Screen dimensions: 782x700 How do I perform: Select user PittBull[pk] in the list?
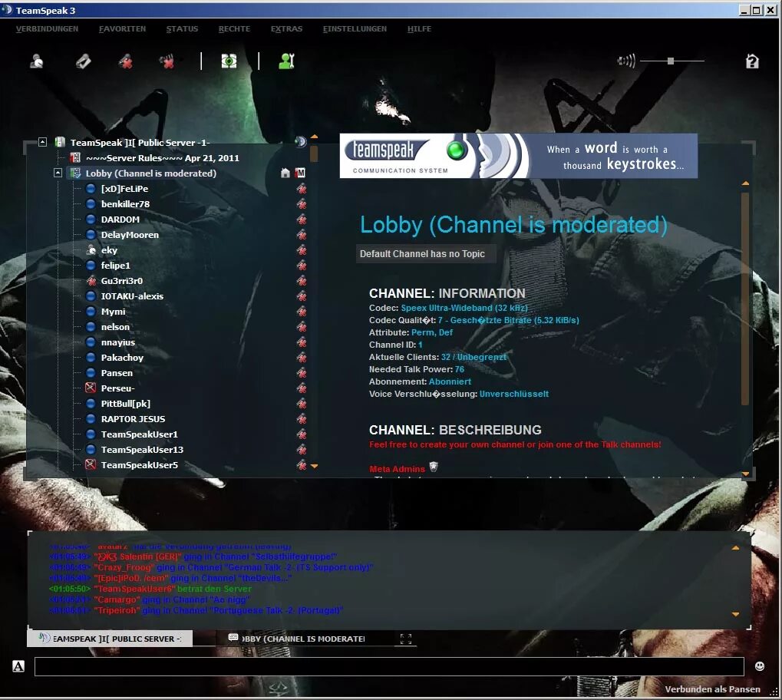(x=126, y=403)
